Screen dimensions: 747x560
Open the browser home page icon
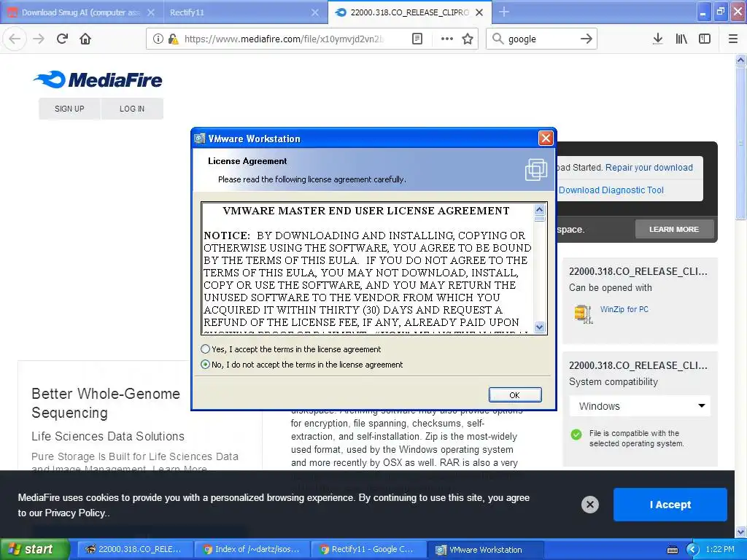[x=85, y=39]
